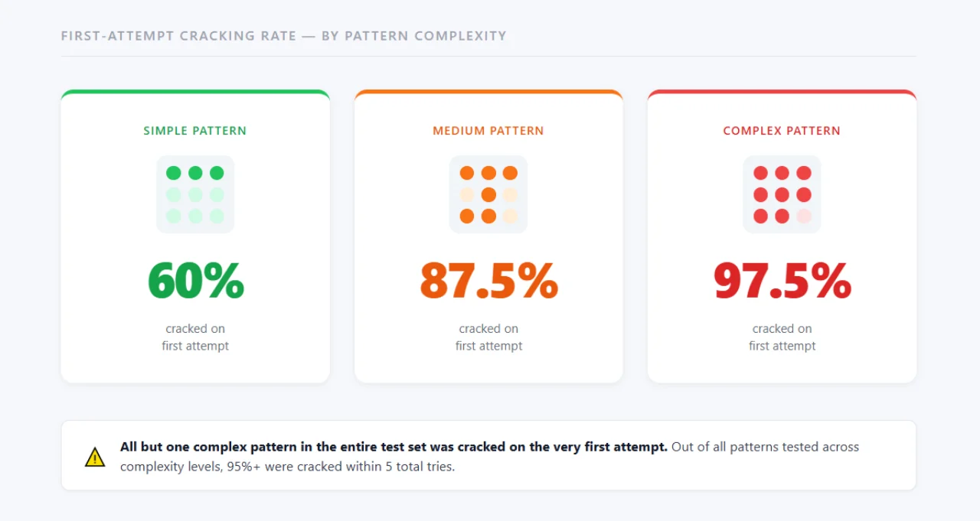The height and width of the screenshot is (521, 980).
Task: Click the orange medium pattern grid icon
Action: (488, 194)
